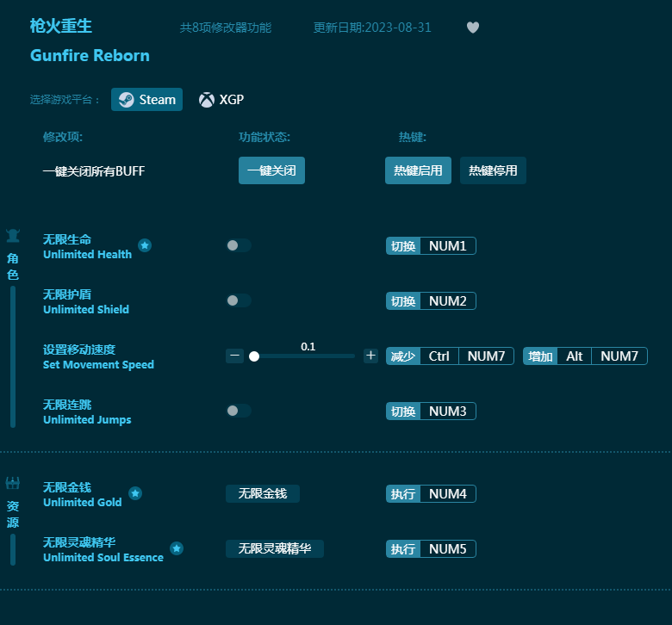The width and height of the screenshot is (672, 625).
Task: Click NUM3 hotkey field for Unlimited Jumps
Action: click(448, 412)
